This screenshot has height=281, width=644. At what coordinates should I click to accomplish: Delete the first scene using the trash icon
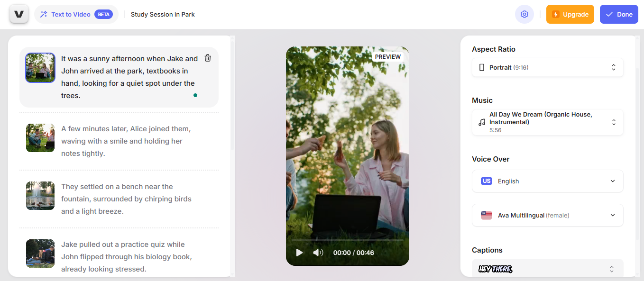208,58
